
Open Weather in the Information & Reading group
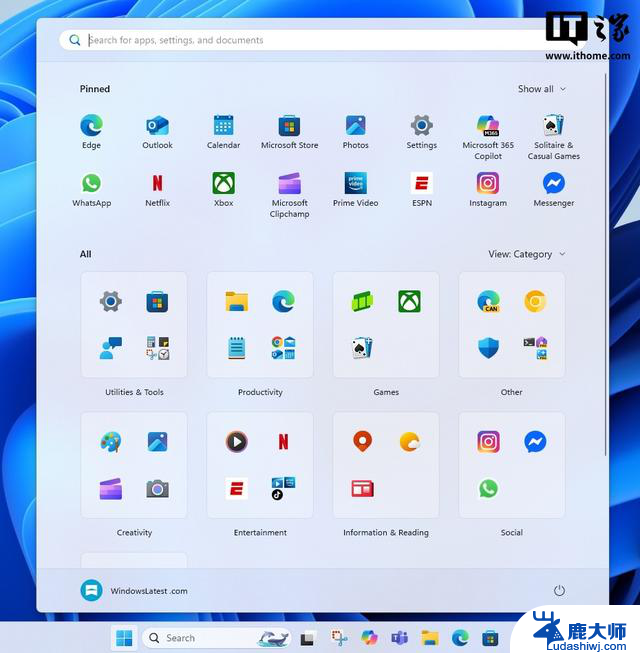(410, 442)
